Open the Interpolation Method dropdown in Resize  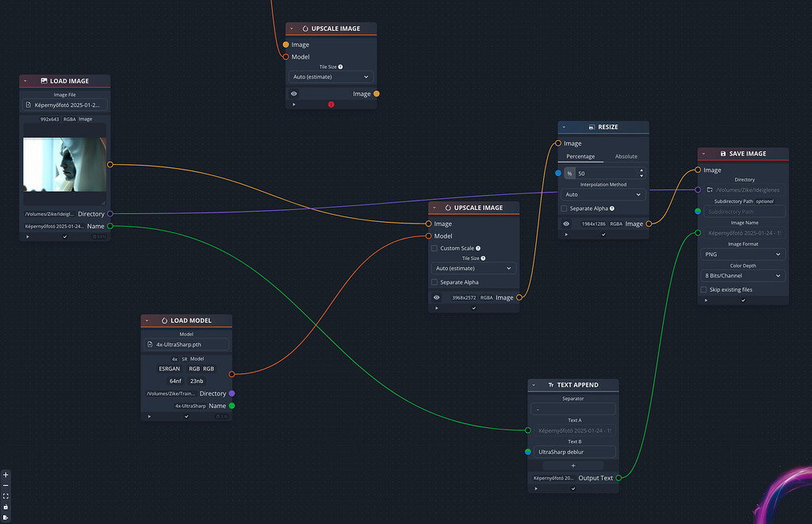(603, 194)
